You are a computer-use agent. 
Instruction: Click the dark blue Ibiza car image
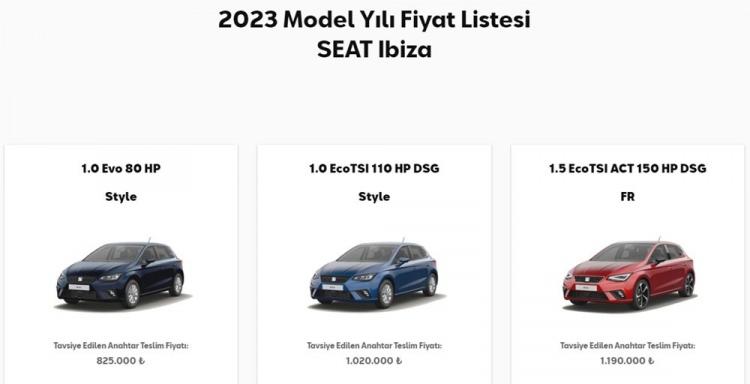pyautogui.click(x=120, y=273)
